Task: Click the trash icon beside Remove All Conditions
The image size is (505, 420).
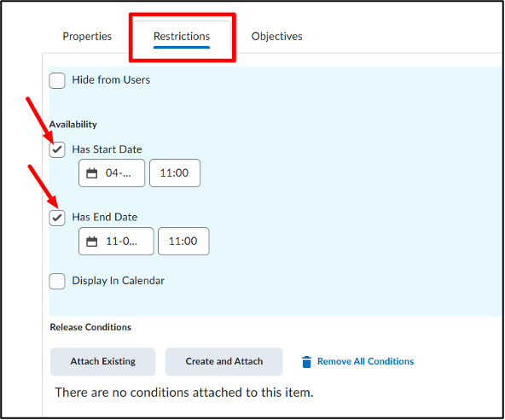Action: point(306,362)
